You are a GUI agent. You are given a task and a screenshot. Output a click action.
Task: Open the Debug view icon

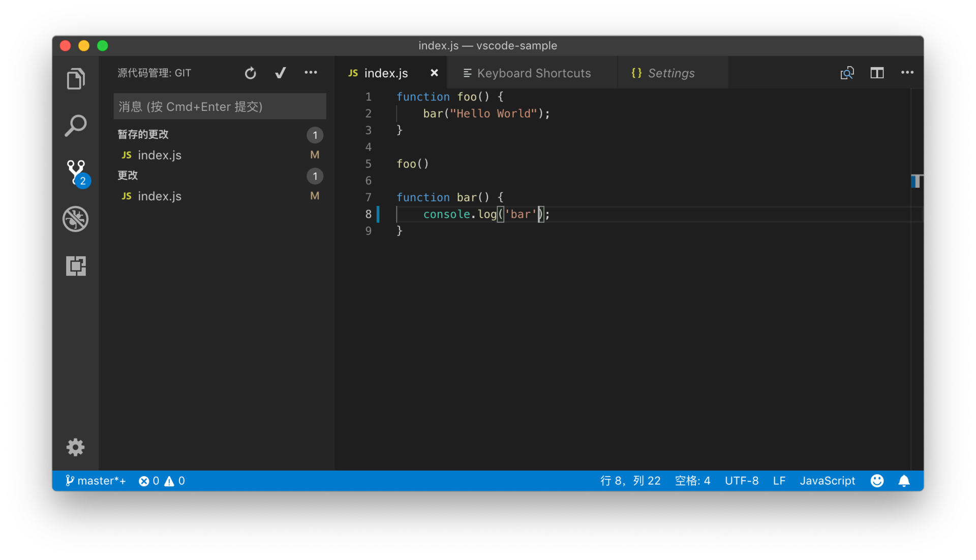click(76, 219)
